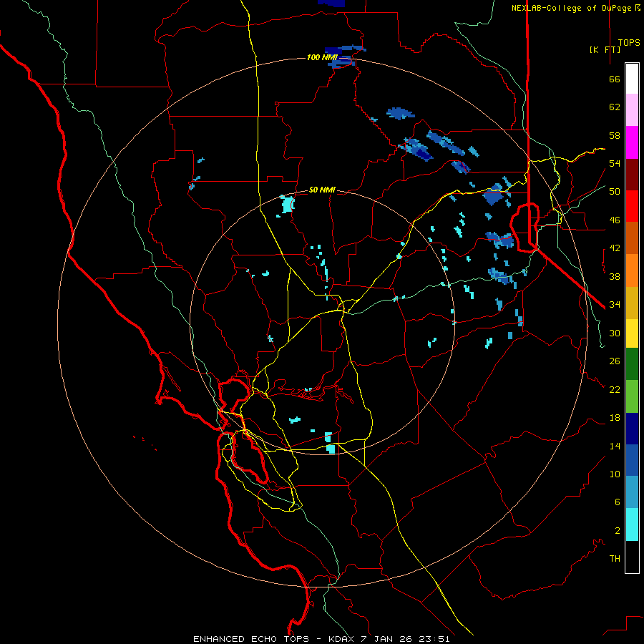
Task: Select the cyan legend color swatch
Action: pos(632,525)
